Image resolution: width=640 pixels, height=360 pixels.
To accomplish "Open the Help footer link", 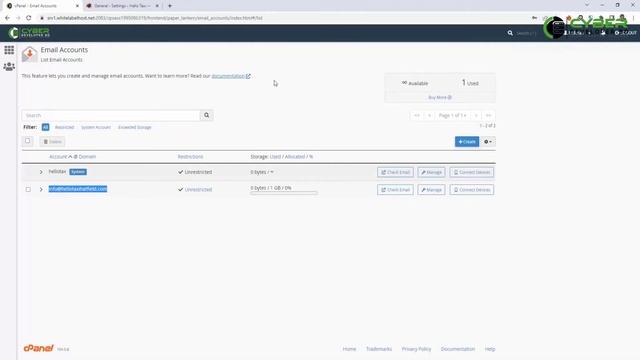I will (x=490, y=349).
